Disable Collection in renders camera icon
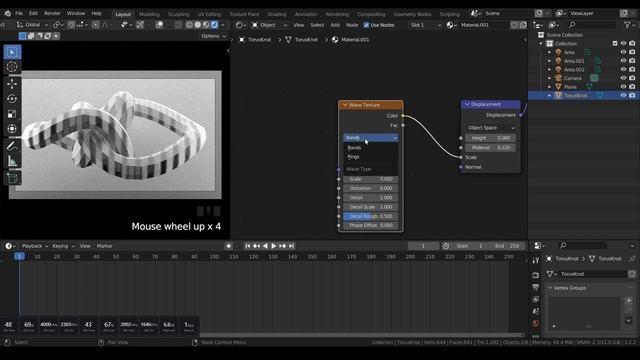 (x=632, y=43)
